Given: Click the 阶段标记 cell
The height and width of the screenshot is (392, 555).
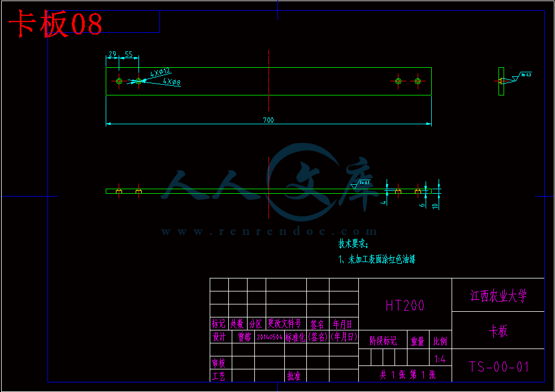Looking at the screenshot, I should point(383,341).
